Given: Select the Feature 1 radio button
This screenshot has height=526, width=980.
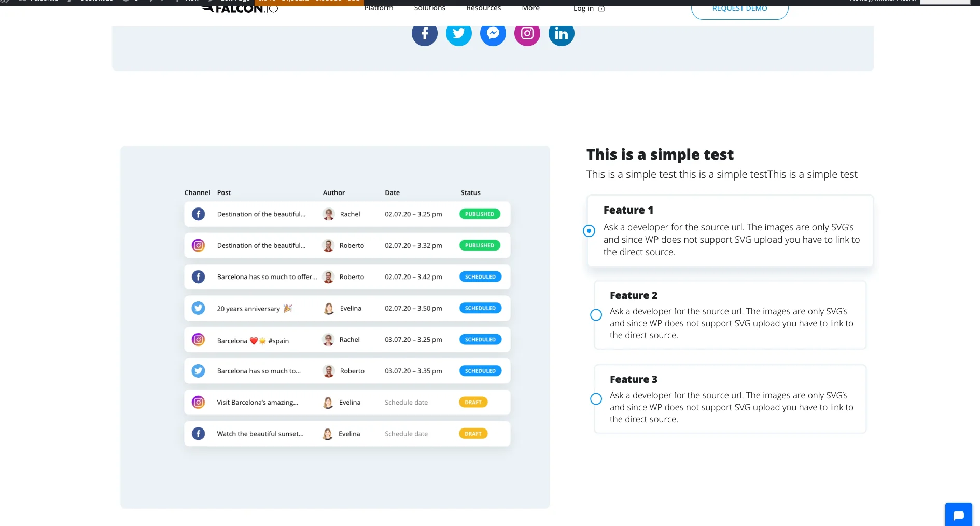Looking at the screenshot, I should pos(589,231).
